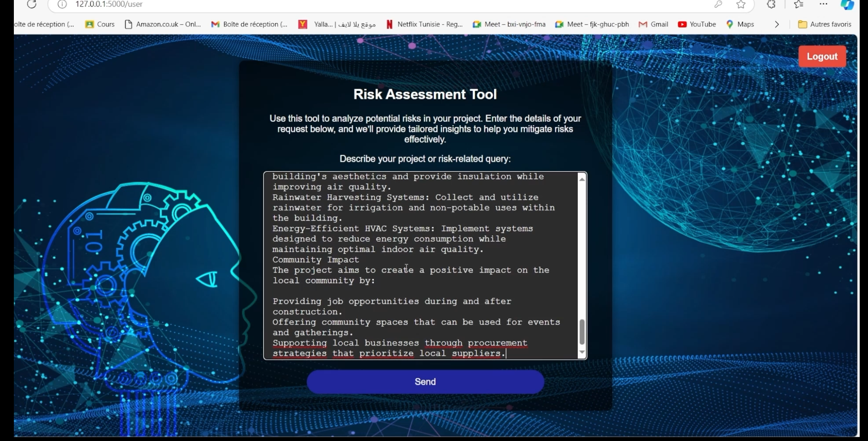This screenshot has height=441, width=868.
Task: Click the password key icon in address bar
Action: point(718,5)
